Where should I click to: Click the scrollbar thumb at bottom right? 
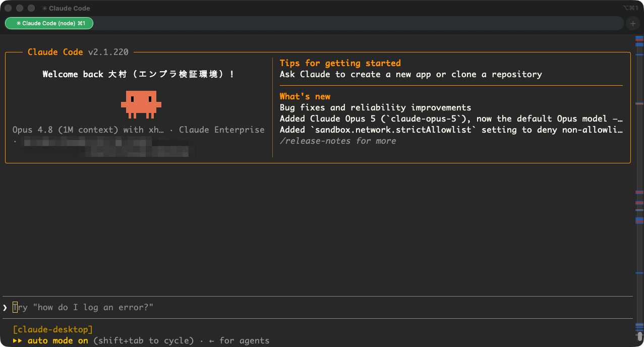tap(639, 336)
